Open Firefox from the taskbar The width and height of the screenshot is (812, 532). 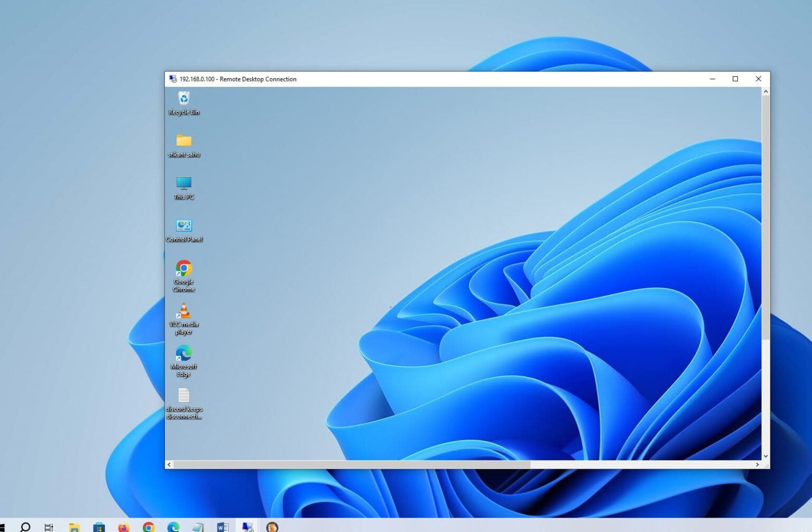coord(124,526)
